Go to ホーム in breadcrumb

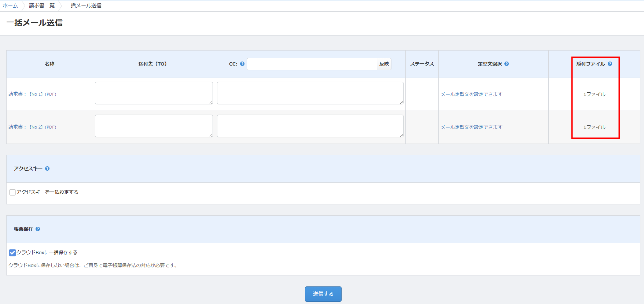[x=10, y=5]
